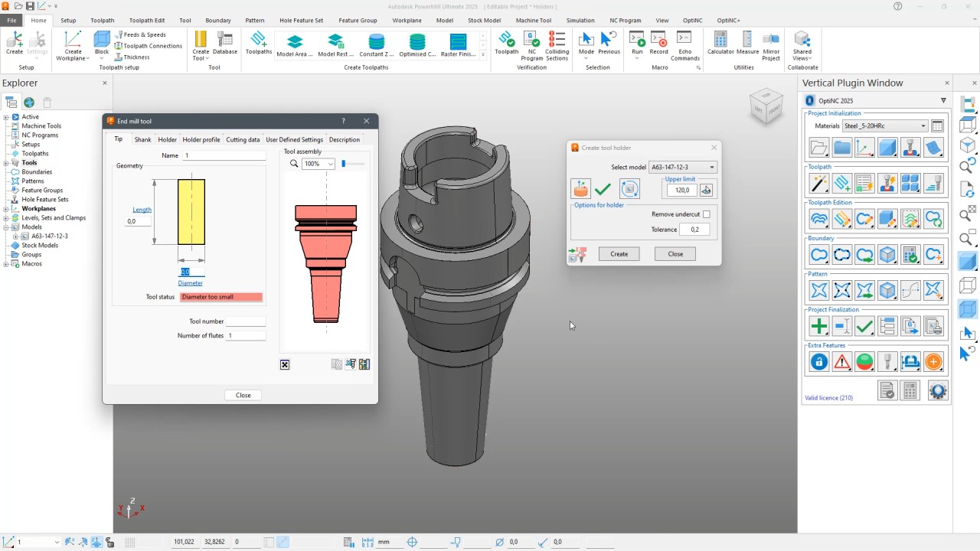The height and width of the screenshot is (551, 980).
Task: Switch to the Holder profile tab
Action: 201,139
